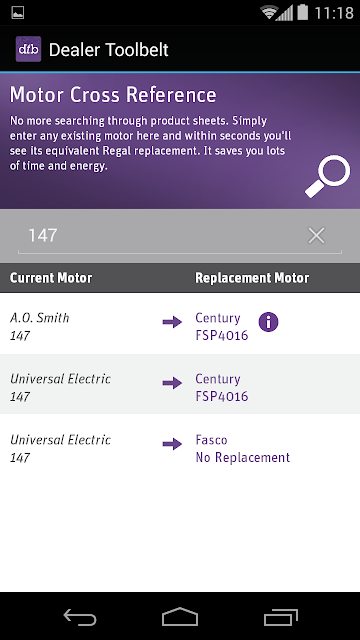Clear the search field with X icon
This screenshot has width=360, height=640.
tap(316, 236)
